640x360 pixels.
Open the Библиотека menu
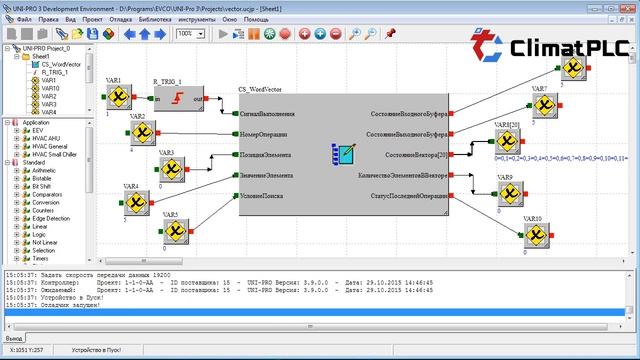[x=155, y=19]
